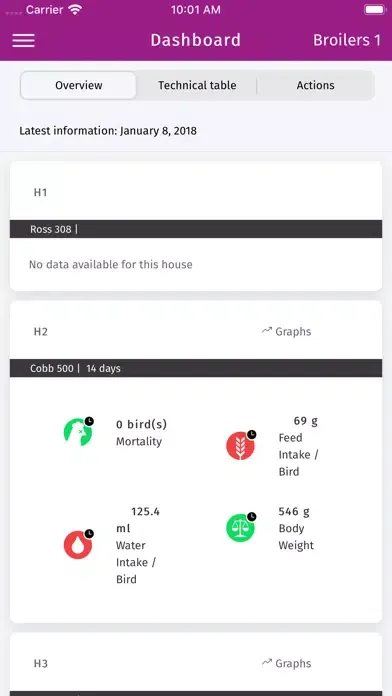Switch to the Overview tab
Viewport: 392px width, 696px height.
[79, 85]
